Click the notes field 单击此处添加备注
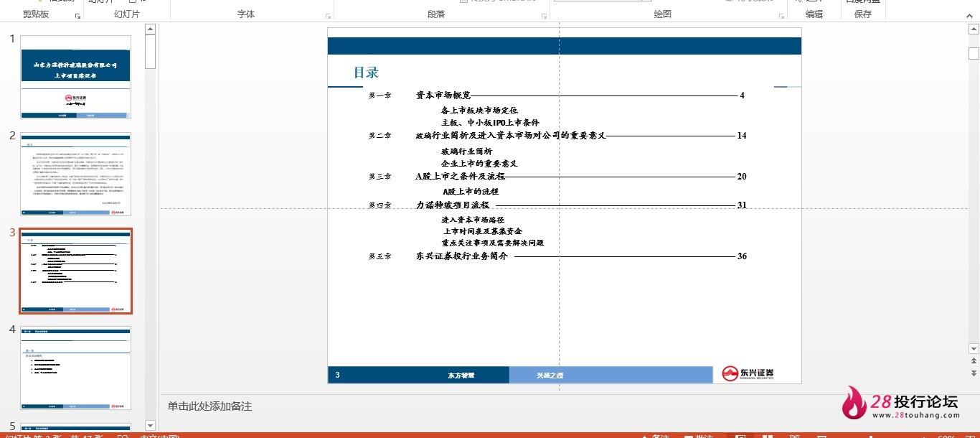The width and height of the screenshot is (980, 438). pos(210,406)
